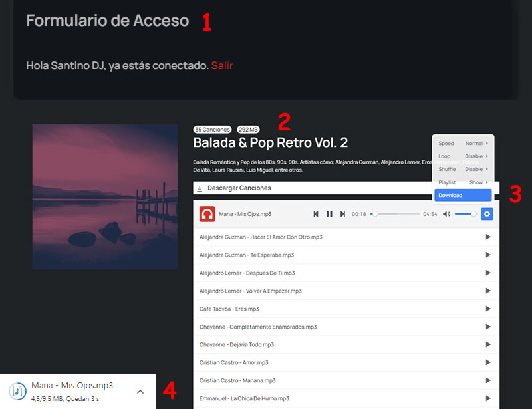Viewport: 532px width, 409px height.
Task: Toggle the Loop Disable option
Action: (463, 156)
